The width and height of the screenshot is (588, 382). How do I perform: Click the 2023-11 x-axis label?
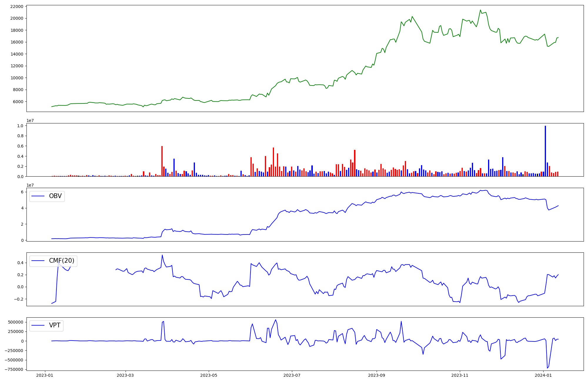point(460,375)
